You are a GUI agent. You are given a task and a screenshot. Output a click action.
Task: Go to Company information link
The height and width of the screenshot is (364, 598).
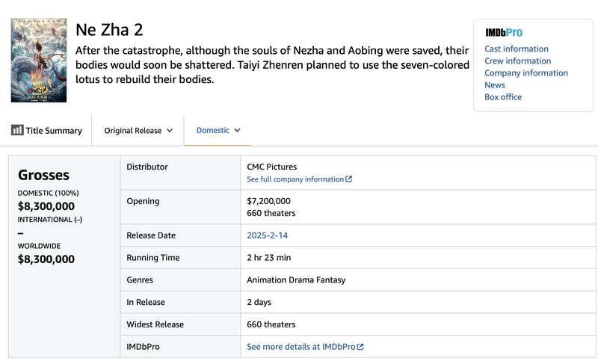pyautogui.click(x=526, y=73)
